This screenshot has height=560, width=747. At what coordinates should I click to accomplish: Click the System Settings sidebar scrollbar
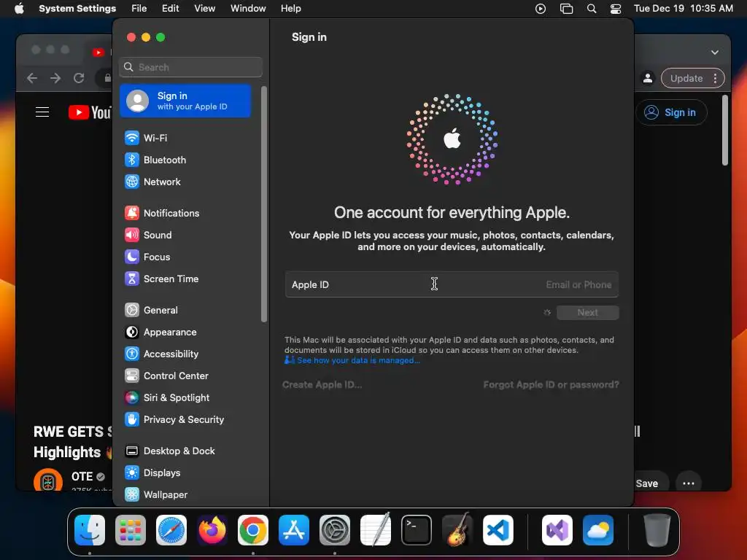click(264, 204)
